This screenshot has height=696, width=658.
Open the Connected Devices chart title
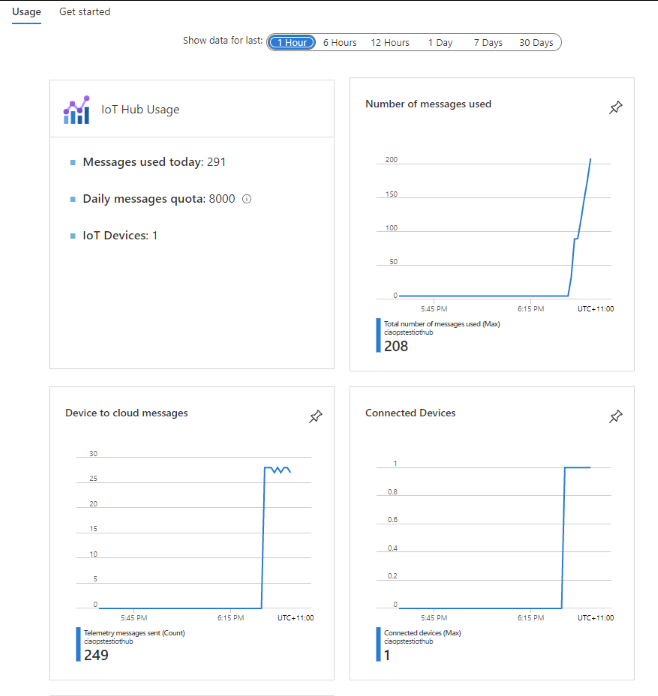411,413
